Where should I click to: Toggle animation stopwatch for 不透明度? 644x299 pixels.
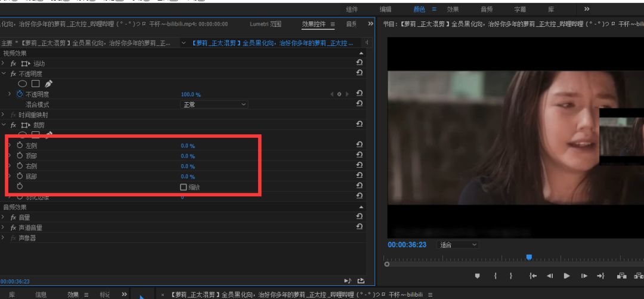pos(20,94)
